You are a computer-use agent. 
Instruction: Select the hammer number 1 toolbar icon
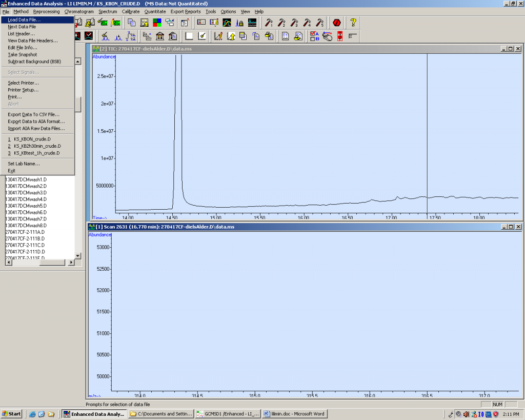[x=269, y=23]
